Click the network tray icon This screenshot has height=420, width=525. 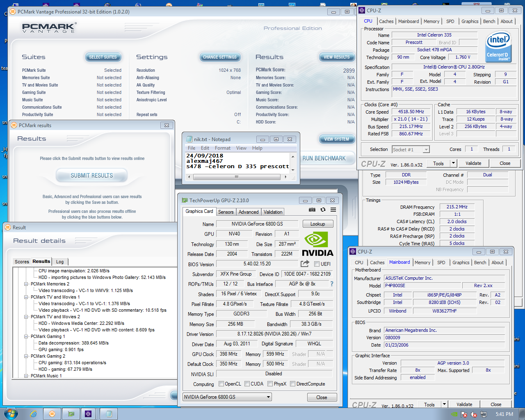484,414
